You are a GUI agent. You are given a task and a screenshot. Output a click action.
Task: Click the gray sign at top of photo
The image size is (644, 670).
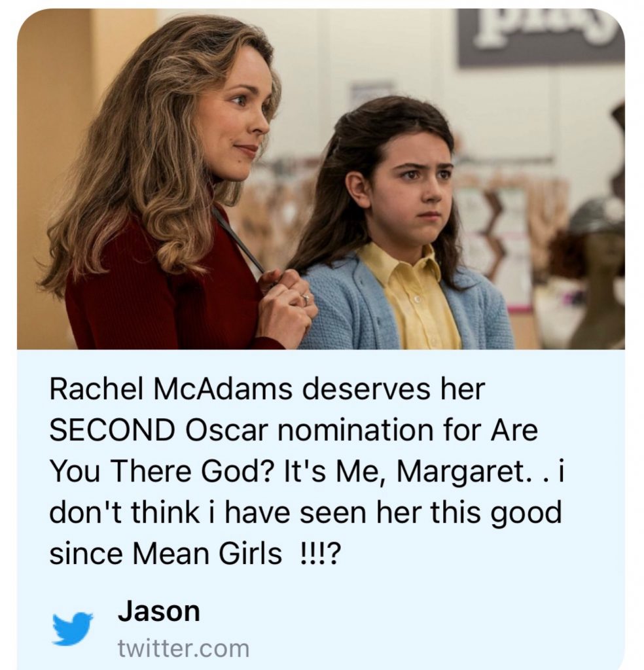[x=541, y=36]
